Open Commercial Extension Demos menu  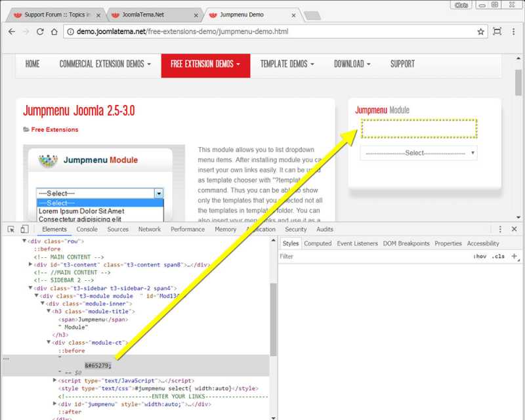[105, 64]
